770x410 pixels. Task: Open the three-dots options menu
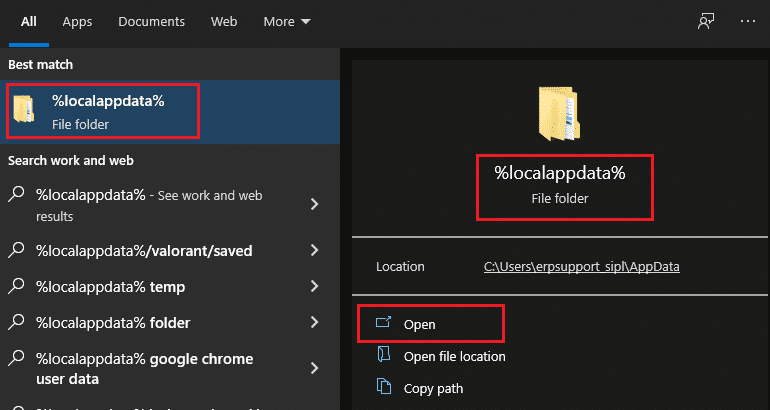748,21
